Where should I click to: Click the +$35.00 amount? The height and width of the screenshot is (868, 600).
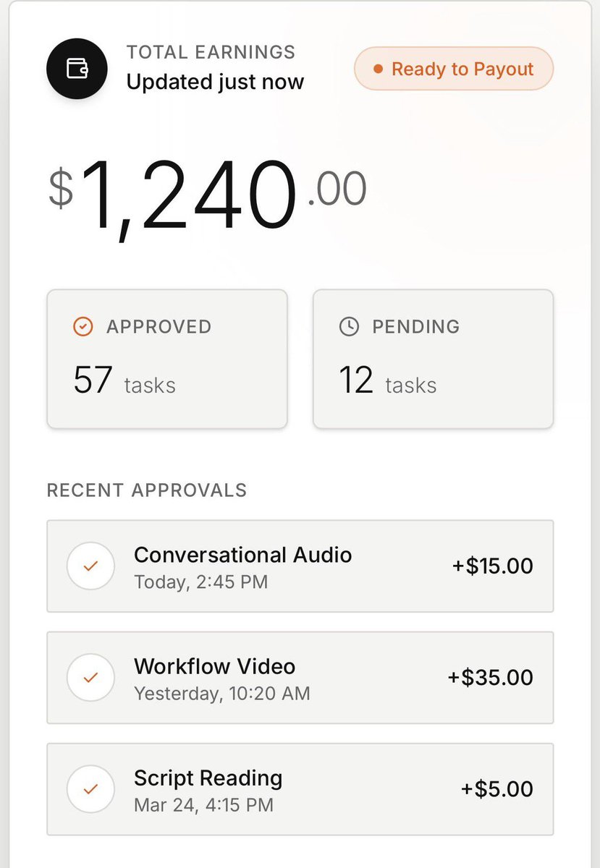(x=491, y=678)
